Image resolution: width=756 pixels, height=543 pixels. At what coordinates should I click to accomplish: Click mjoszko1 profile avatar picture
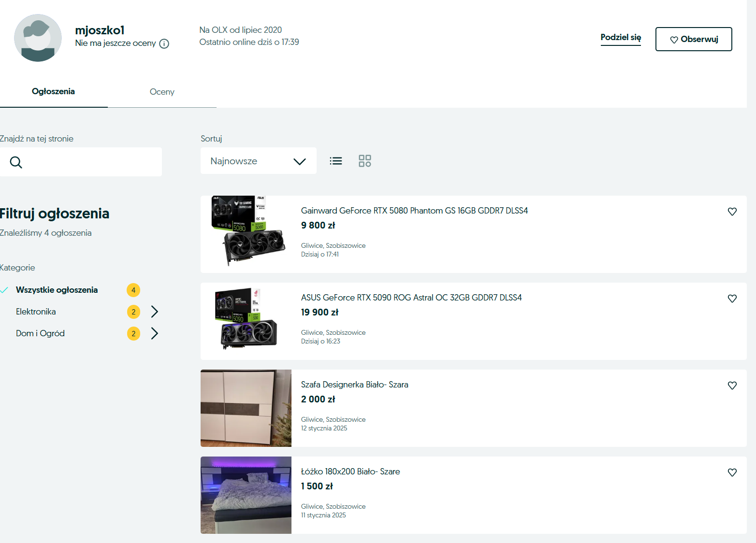38,38
